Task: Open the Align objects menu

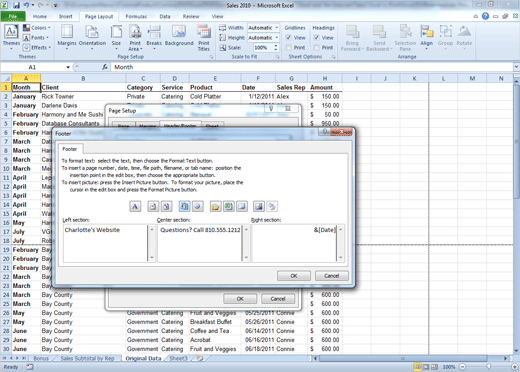Action: (x=426, y=37)
